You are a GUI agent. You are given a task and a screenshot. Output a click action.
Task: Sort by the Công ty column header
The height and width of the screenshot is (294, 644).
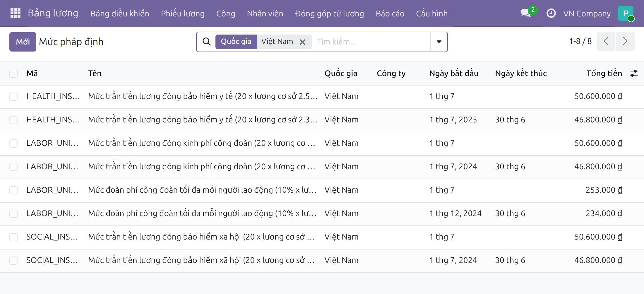(391, 73)
